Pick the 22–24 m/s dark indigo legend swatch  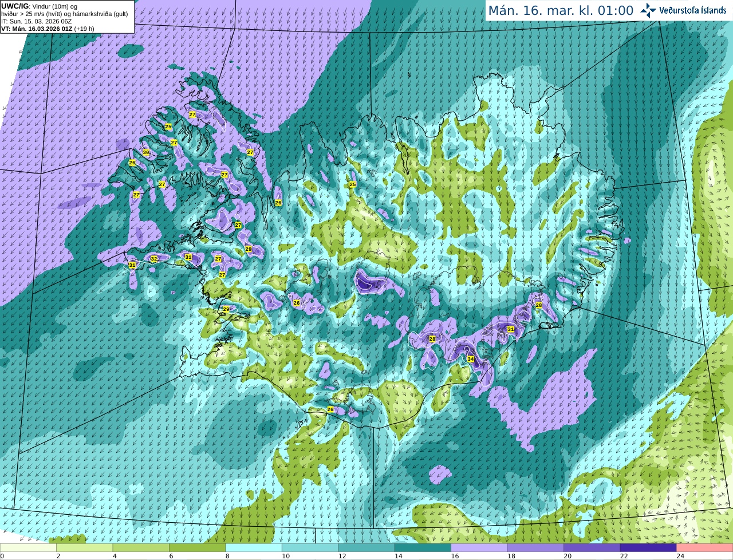648,547
